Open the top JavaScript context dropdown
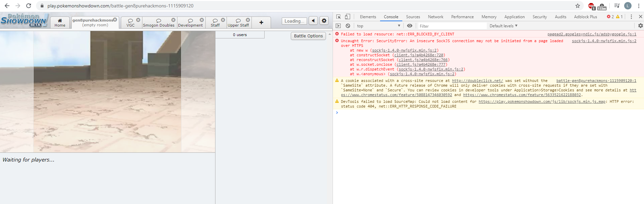 click(x=378, y=26)
